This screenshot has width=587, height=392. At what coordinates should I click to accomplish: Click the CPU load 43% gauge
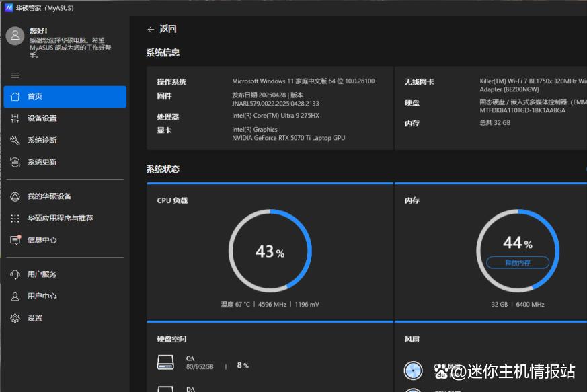270,251
